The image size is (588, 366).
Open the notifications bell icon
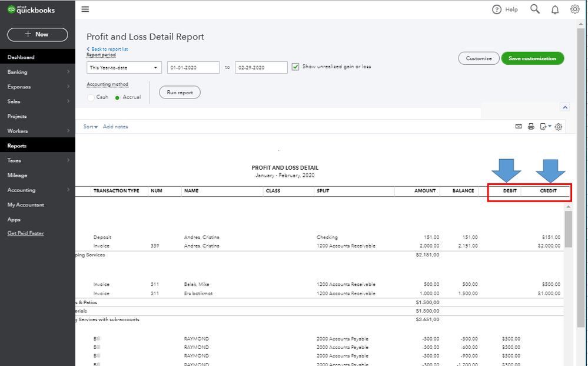tap(555, 9)
